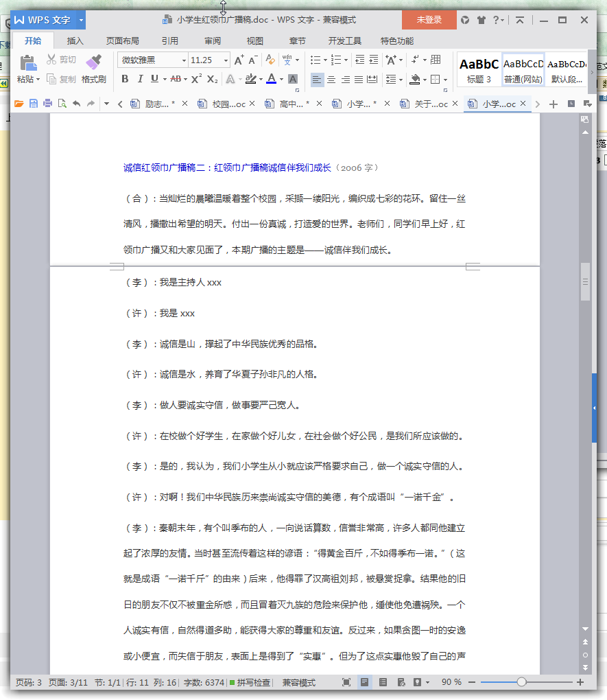Click the 未登录 (not logged in) button

429,20
